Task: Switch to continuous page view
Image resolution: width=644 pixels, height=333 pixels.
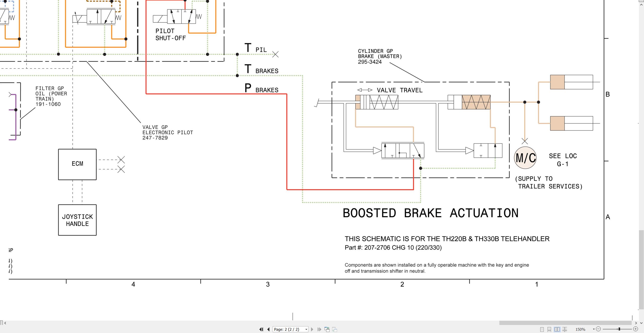Action: coord(549,329)
